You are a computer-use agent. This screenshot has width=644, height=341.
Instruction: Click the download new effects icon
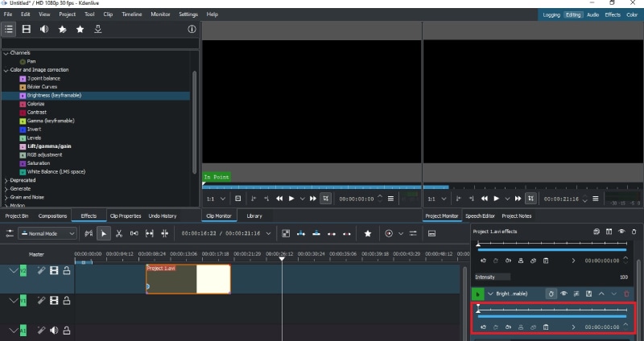pyautogui.click(x=97, y=29)
